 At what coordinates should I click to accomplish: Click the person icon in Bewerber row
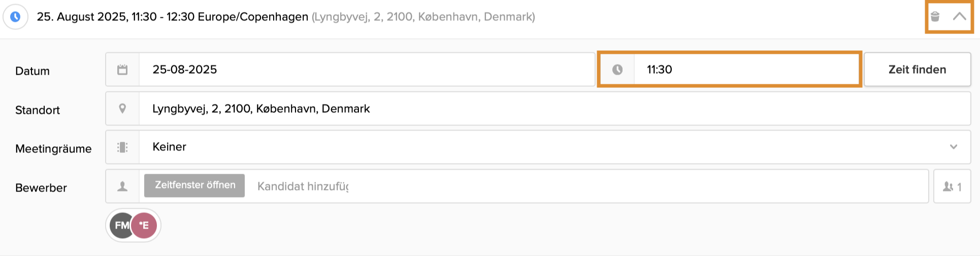click(122, 186)
